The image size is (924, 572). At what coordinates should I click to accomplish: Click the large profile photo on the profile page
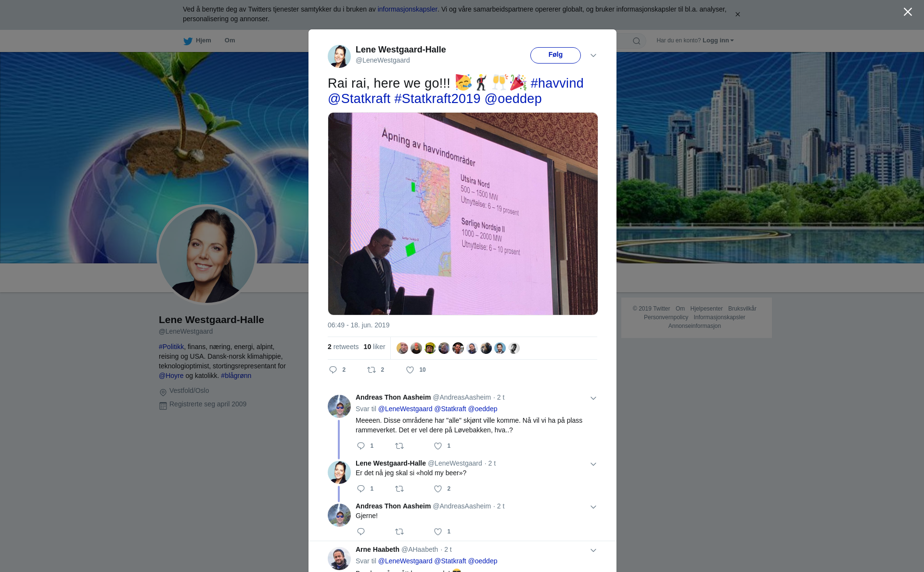pos(207,255)
